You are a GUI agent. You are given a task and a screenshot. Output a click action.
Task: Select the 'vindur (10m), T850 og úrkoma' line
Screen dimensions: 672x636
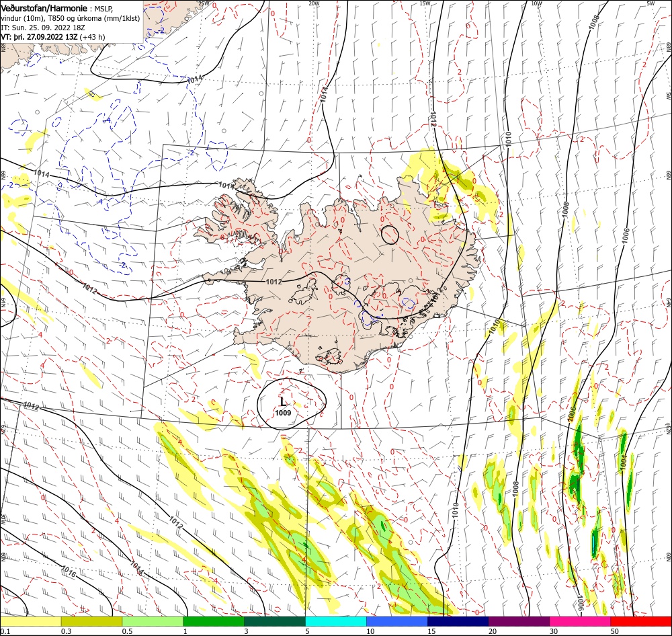pyautogui.click(x=70, y=18)
